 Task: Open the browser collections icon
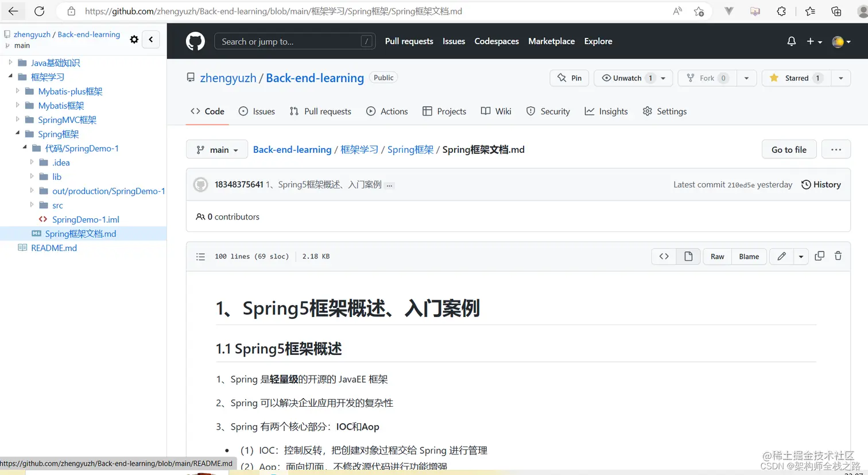tap(836, 11)
